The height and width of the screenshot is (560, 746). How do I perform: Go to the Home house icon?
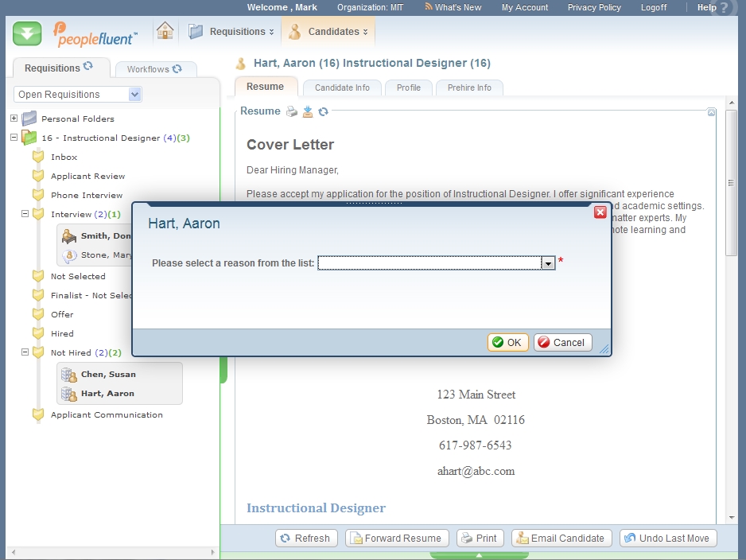pyautogui.click(x=165, y=32)
